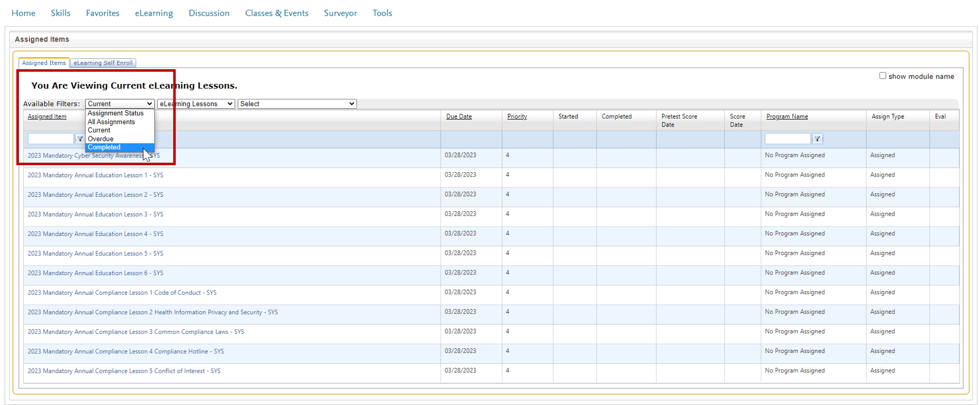Click the Assigned Item column filter icon
Viewport: 980px width, 405px height.
(x=80, y=139)
